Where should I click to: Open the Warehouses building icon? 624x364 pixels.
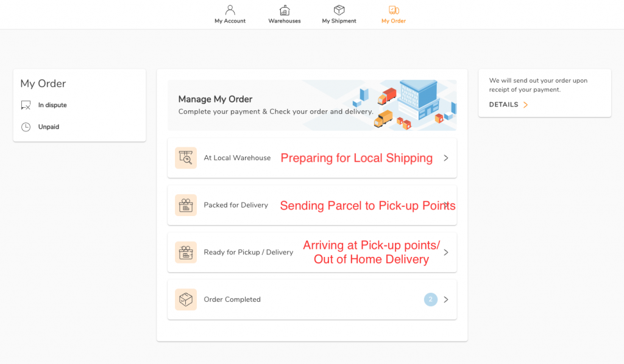coord(285,10)
